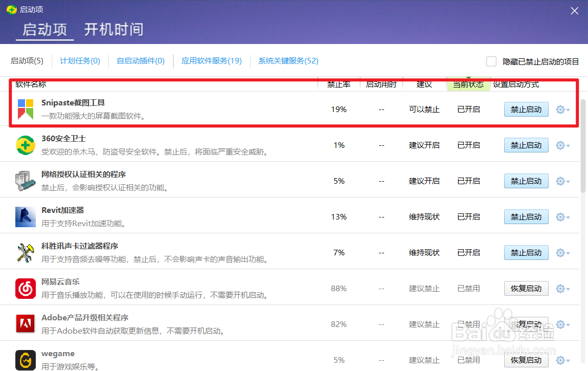Click 禁止启动 for Revit加速器
This screenshot has width=588, height=371.
pos(526,217)
